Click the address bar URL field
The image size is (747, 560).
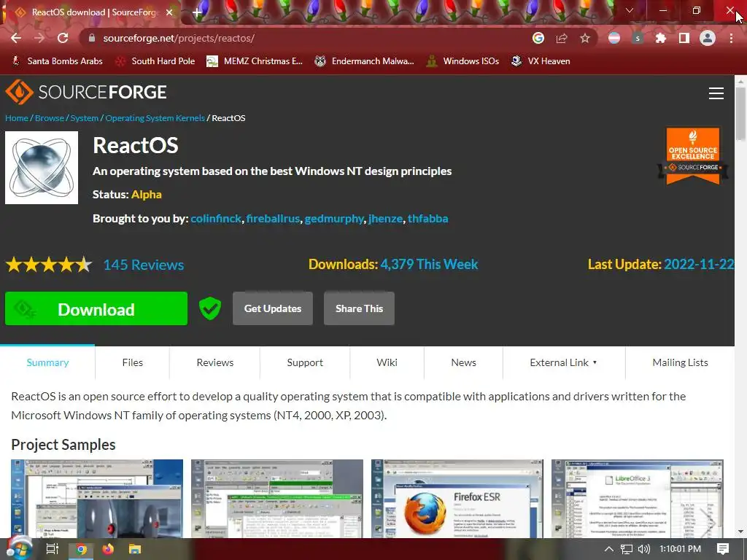[x=305, y=38]
